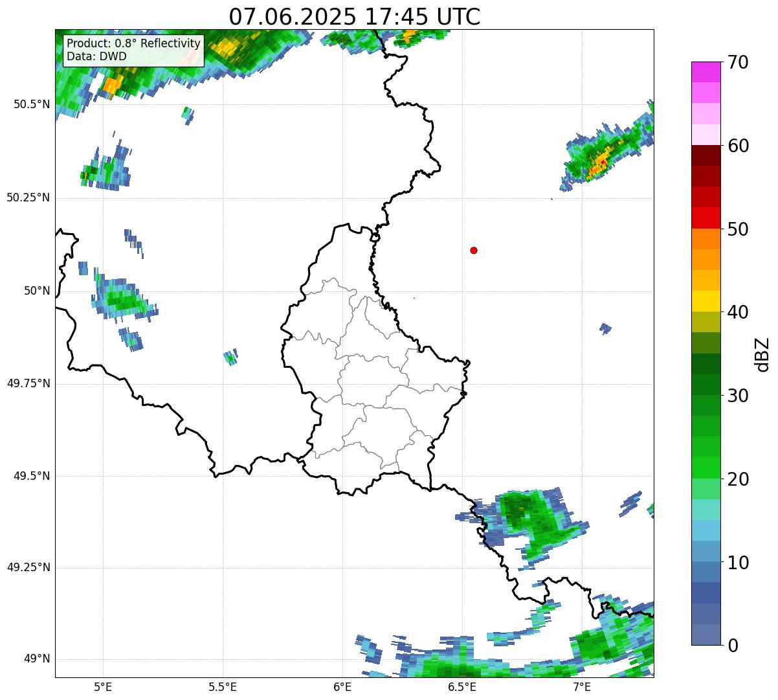
Task: Click the plot title with date and time
Action: pyautogui.click(x=355, y=16)
